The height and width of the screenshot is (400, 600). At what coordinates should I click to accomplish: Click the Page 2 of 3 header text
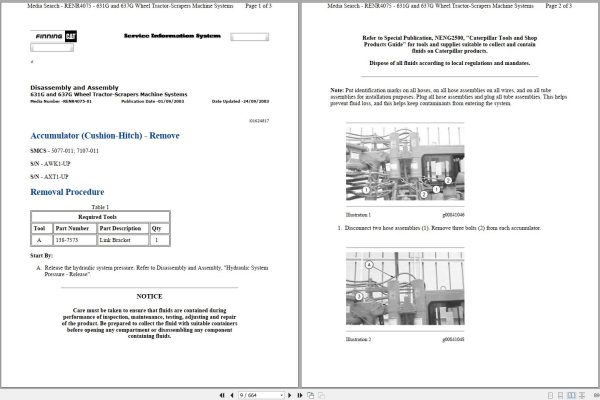point(558,6)
